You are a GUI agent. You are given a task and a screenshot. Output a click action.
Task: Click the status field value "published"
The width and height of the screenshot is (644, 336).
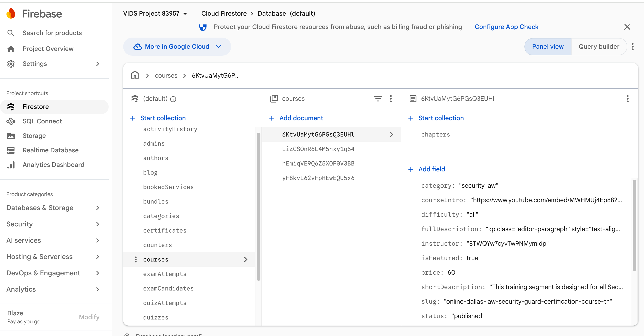tap(468, 316)
